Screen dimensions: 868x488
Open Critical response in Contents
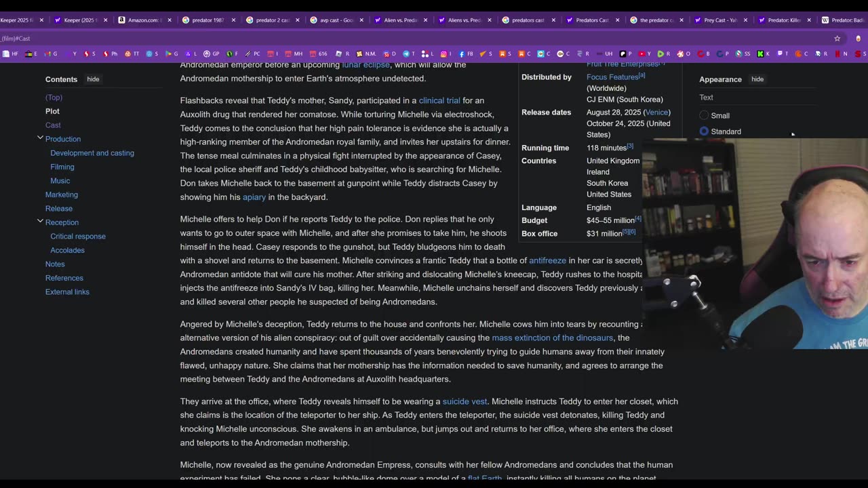(x=78, y=236)
